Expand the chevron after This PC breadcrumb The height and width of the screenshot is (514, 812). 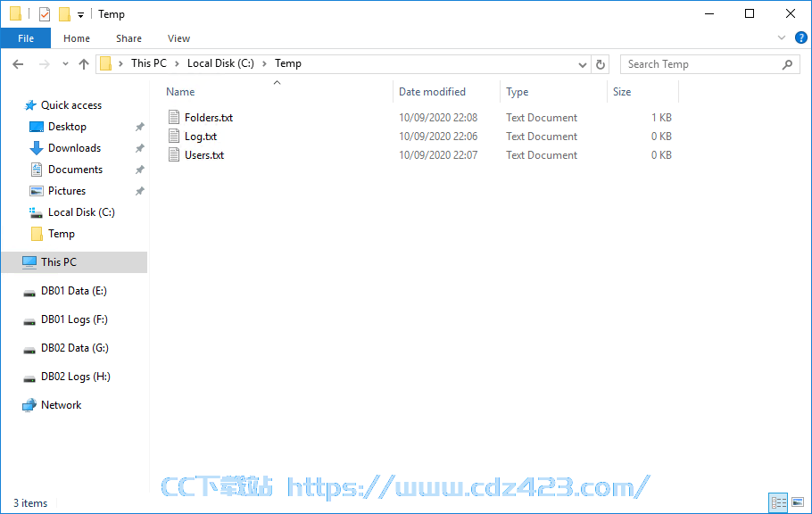click(x=177, y=63)
